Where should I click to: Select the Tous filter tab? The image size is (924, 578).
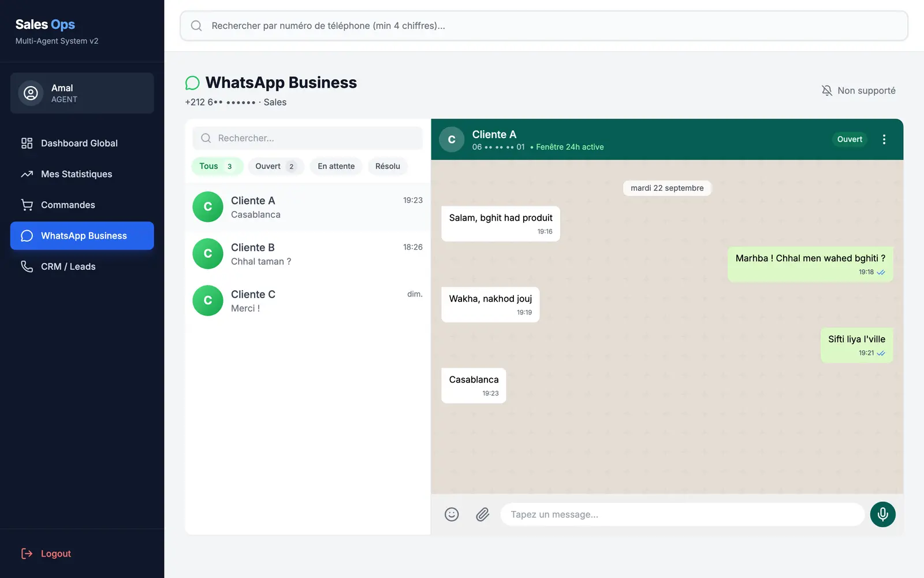(217, 166)
